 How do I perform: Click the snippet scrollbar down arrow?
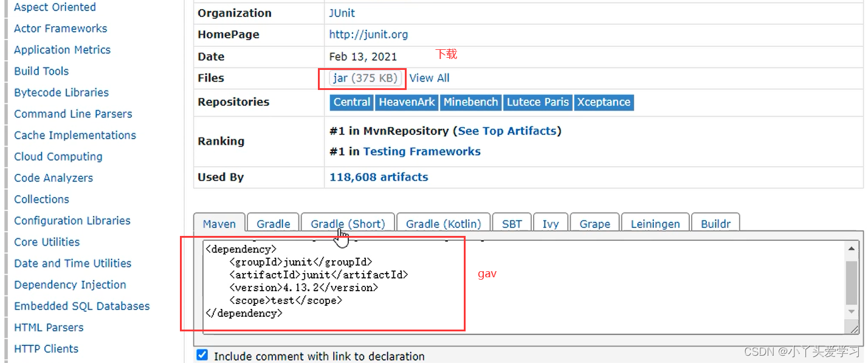pos(852,311)
